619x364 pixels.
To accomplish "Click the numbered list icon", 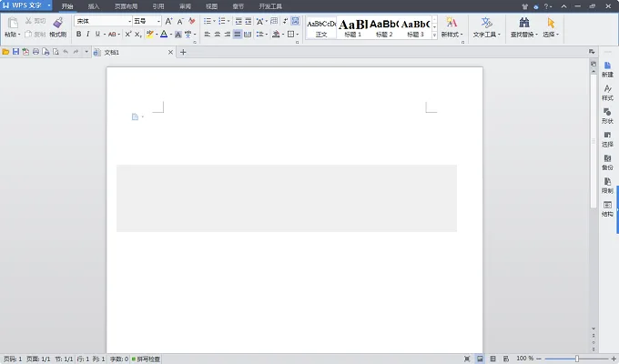I will click(x=222, y=21).
